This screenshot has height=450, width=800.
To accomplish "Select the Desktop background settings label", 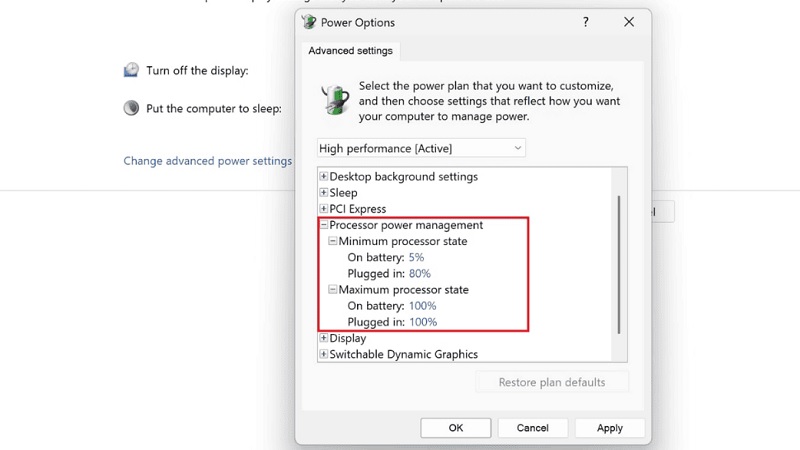I will pyautogui.click(x=404, y=177).
